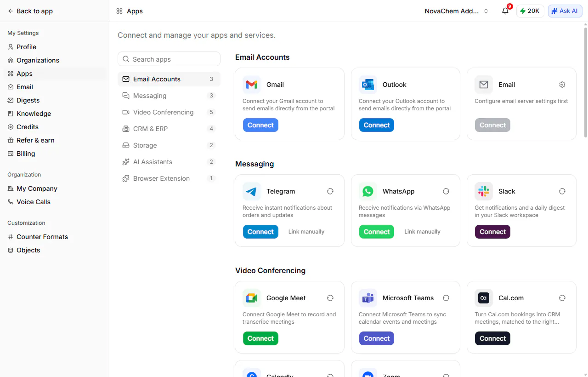The width and height of the screenshot is (588, 377).
Task: Click the vertical page scrollbar
Action: pos(585,82)
